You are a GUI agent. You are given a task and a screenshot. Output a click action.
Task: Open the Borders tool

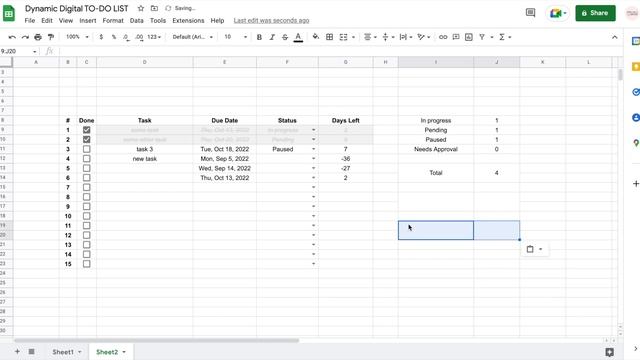pyautogui.click(x=329, y=37)
